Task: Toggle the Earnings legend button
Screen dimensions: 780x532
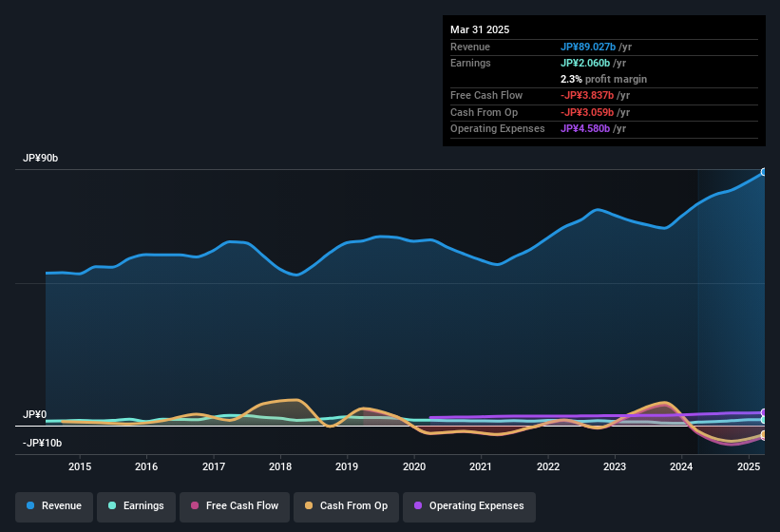Action: point(136,506)
